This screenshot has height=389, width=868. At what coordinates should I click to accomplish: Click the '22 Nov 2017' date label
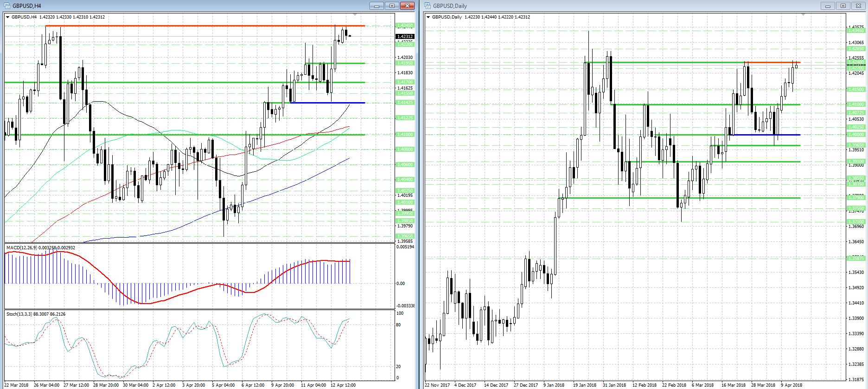click(437, 385)
